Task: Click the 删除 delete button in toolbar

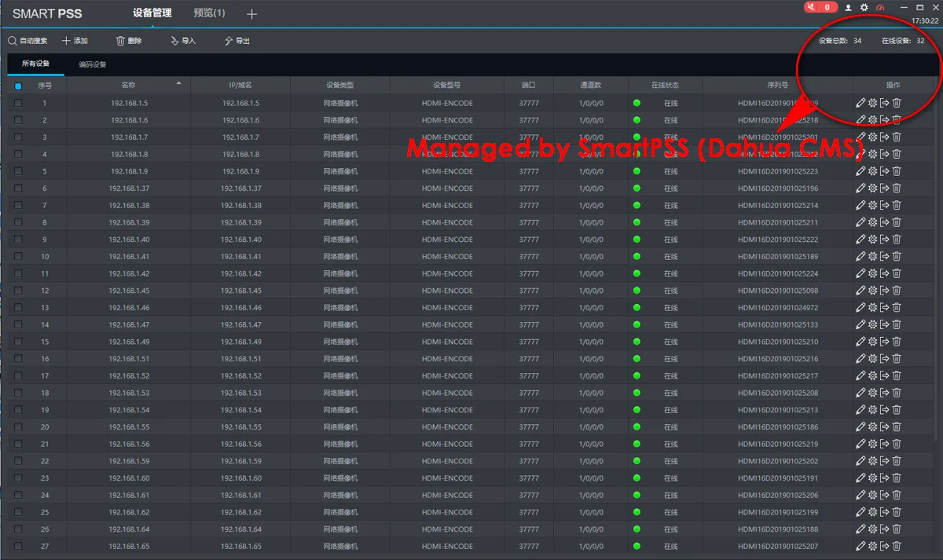Action: click(x=129, y=41)
